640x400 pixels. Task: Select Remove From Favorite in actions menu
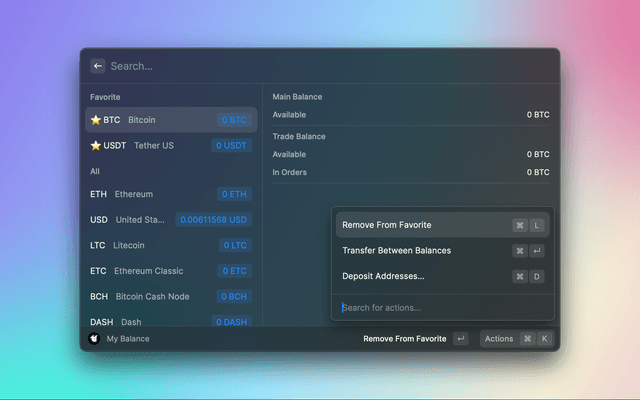point(387,225)
